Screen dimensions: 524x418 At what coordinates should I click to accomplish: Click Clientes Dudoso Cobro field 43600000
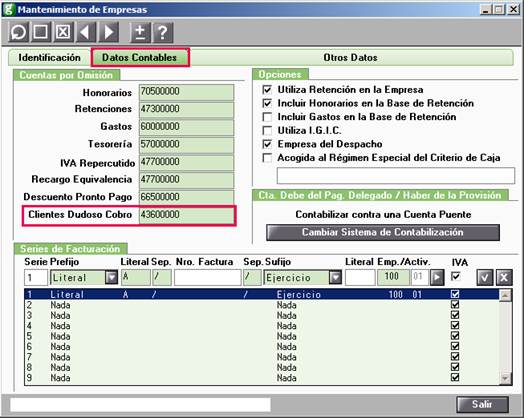tap(186, 216)
